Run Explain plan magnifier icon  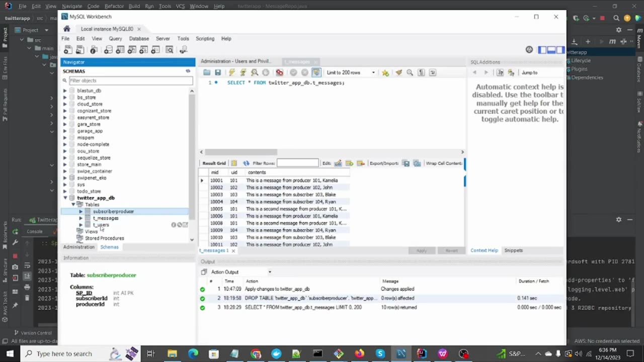point(255,72)
